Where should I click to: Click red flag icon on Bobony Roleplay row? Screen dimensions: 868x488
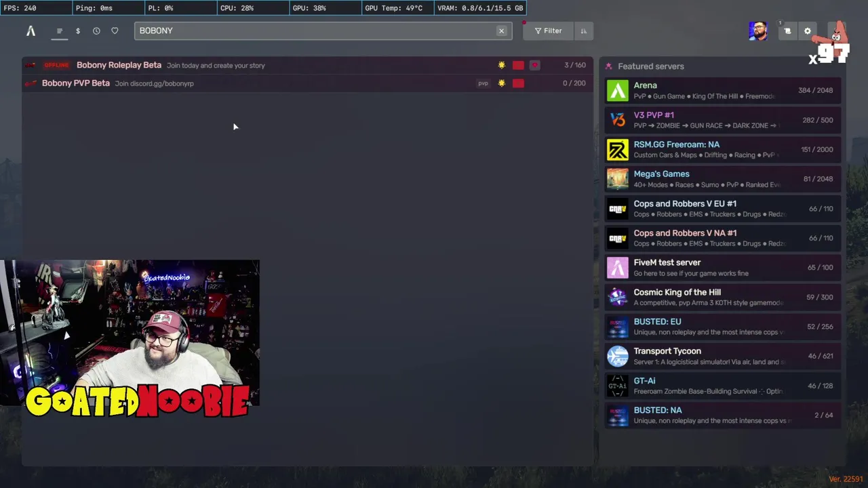pos(518,65)
